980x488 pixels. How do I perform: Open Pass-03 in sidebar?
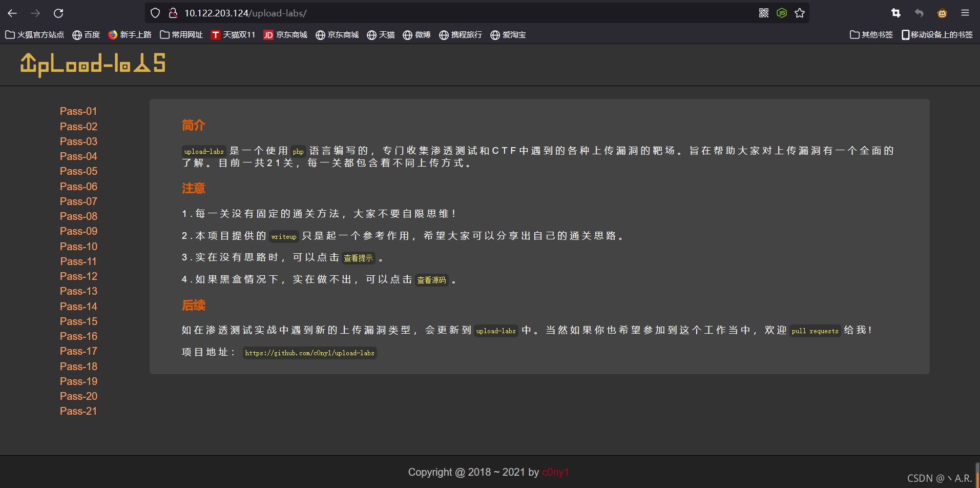[x=78, y=141]
